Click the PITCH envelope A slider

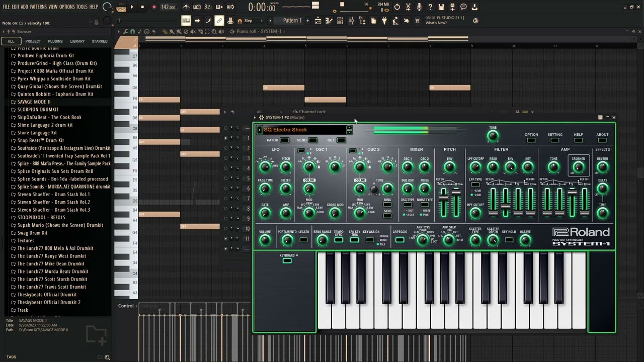tap(444, 198)
